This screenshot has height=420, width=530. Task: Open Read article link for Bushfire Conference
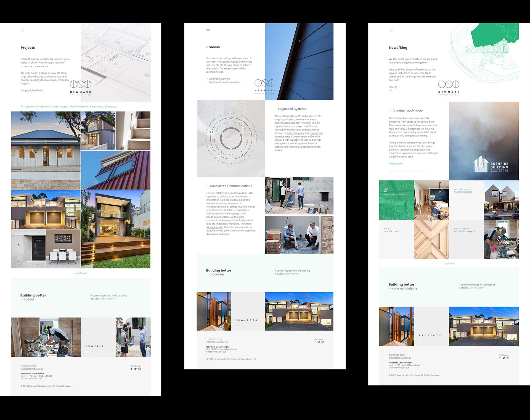(396, 164)
